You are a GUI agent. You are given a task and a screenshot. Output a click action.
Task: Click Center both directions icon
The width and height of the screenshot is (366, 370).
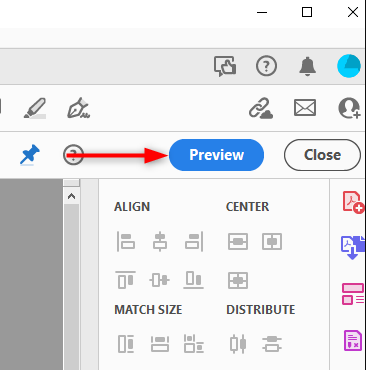click(x=238, y=280)
